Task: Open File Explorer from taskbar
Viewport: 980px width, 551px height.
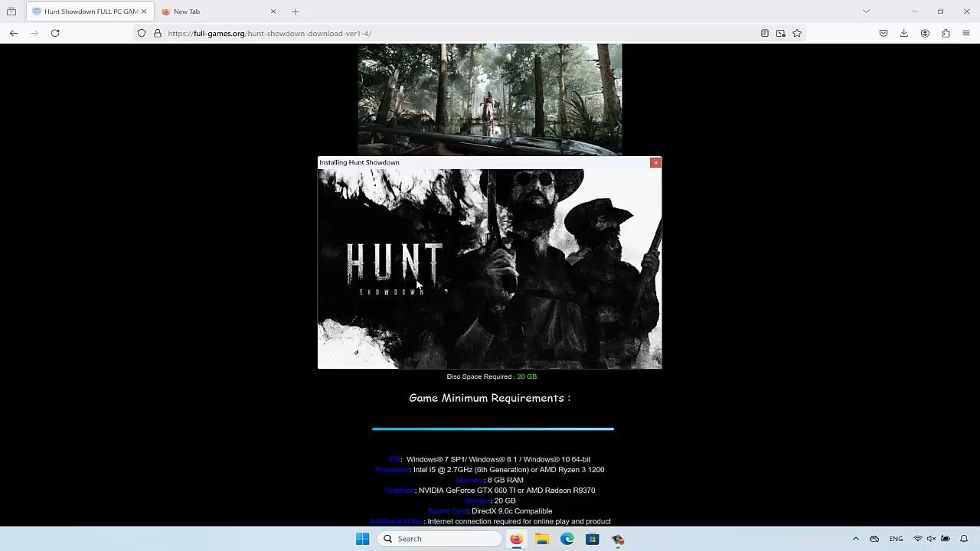Action: (542, 539)
